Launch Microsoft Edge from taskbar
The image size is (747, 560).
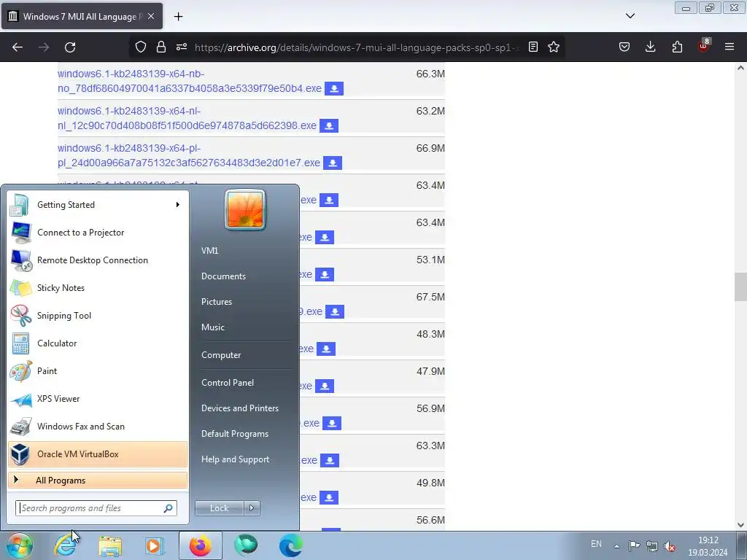pyautogui.click(x=290, y=545)
